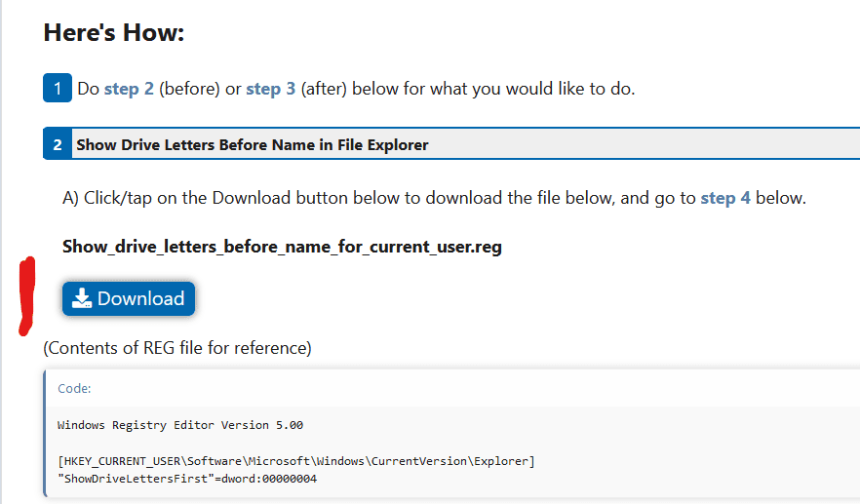Click the blue left border of code block

coord(45,433)
